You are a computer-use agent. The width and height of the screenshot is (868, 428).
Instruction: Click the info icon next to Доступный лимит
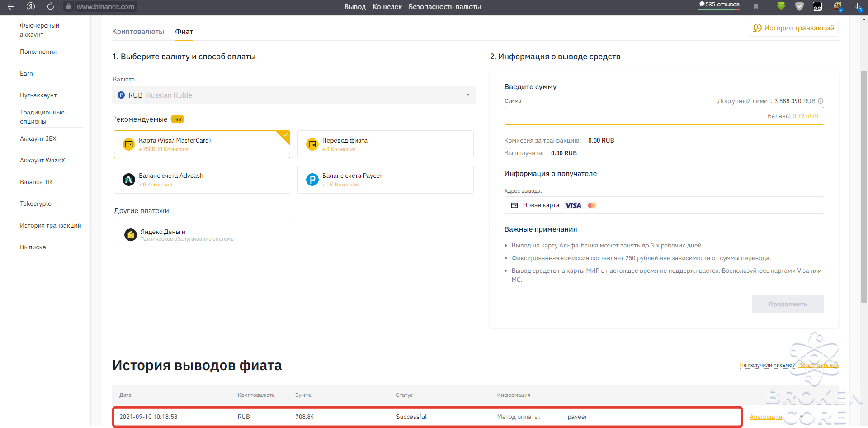pyautogui.click(x=821, y=101)
